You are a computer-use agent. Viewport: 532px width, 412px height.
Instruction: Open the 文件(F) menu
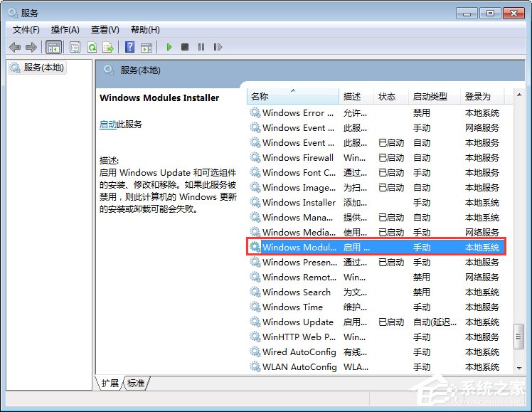click(x=26, y=30)
